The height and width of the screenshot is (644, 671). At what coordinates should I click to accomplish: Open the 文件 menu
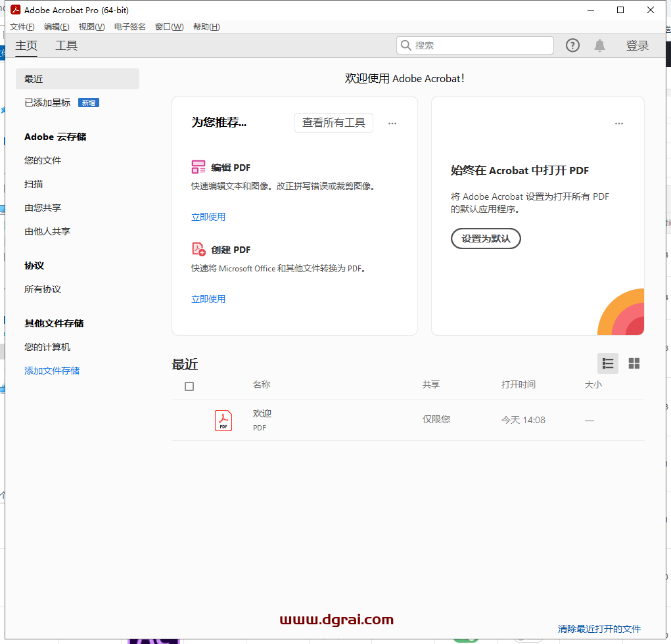tap(22, 27)
